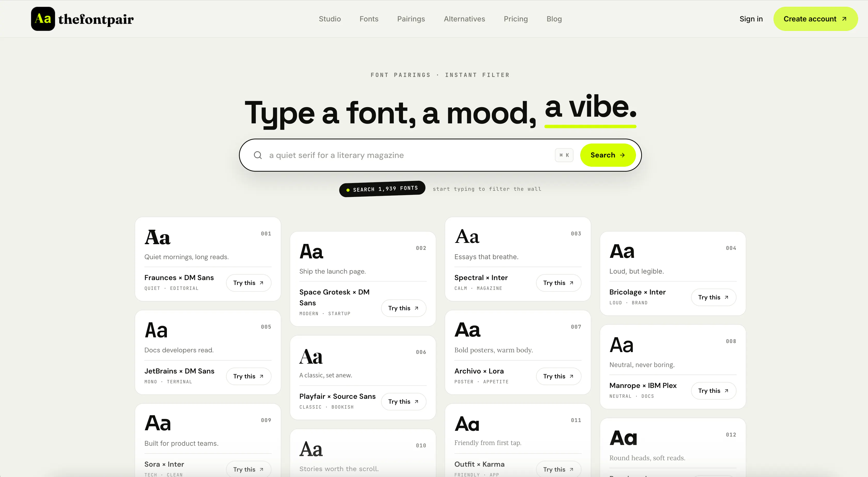
Task: Click Sign in
Action: coord(751,19)
